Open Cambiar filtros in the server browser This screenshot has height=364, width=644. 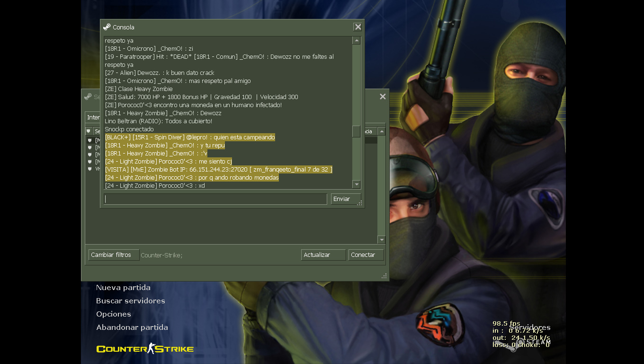coord(114,255)
